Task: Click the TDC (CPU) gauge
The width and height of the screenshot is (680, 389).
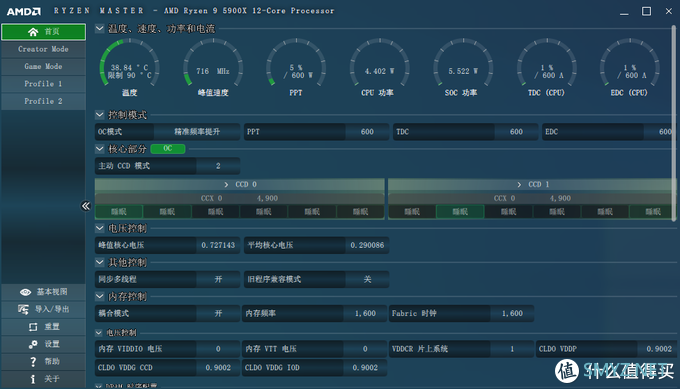Action: click(546, 67)
